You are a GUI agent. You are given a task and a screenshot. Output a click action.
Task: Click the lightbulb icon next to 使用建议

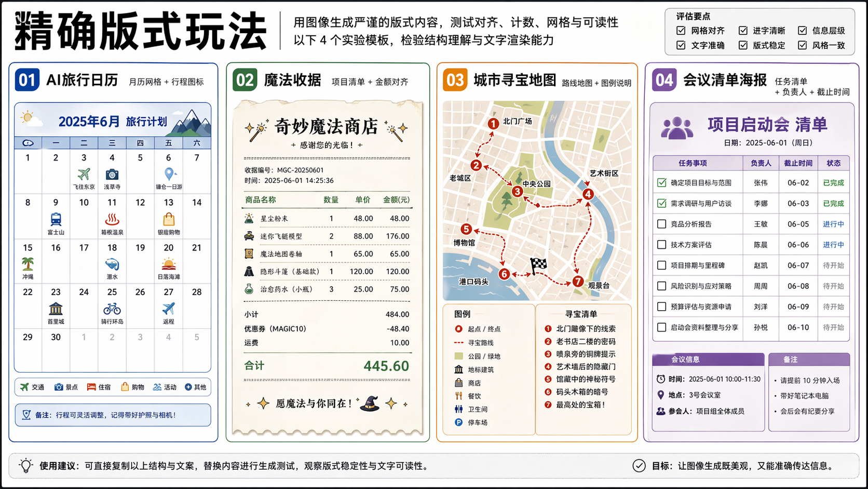point(26,466)
